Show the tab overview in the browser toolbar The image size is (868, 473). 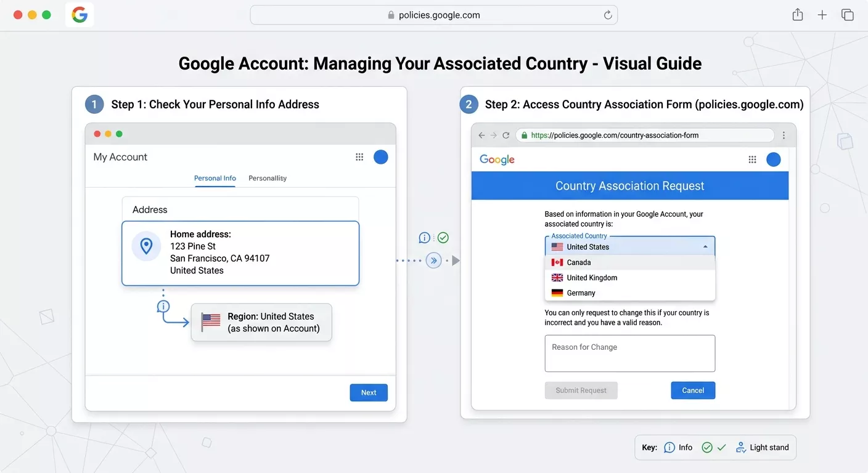848,15
